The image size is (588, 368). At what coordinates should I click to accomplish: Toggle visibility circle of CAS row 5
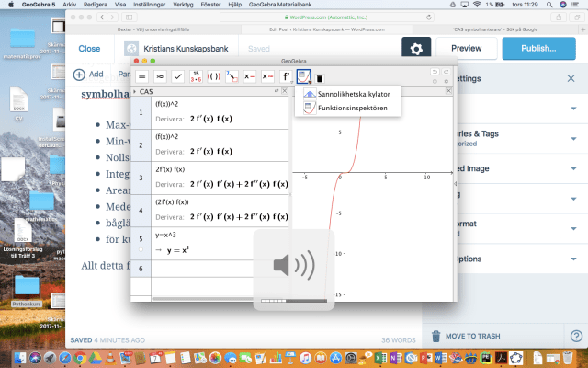pyautogui.click(x=141, y=249)
